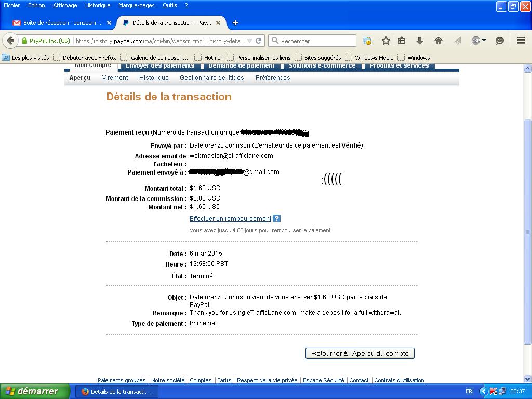This screenshot has width=532, height=399.
Task: Open the Sites suggérés bookmark
Action: [x=318, y=58]
